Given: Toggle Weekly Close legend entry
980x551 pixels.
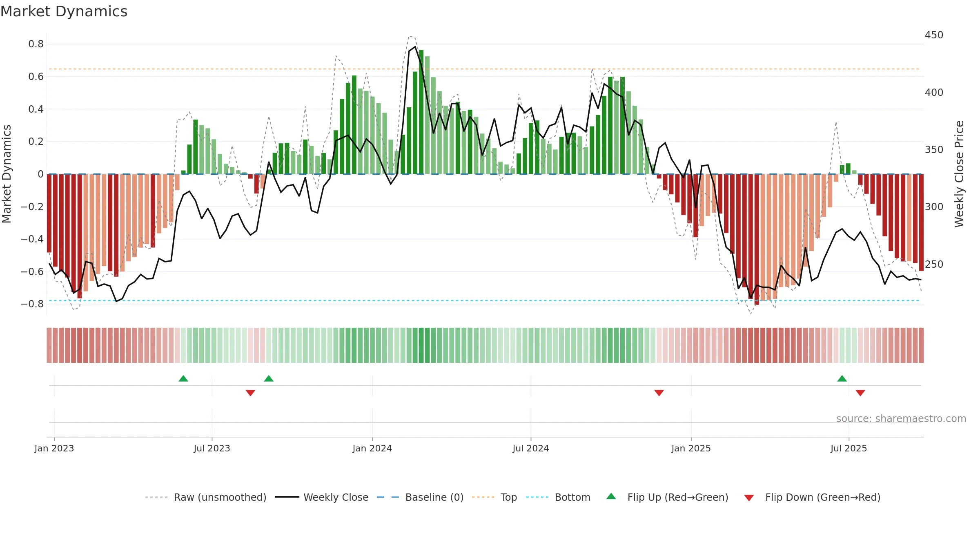Looking at the screenshot, I should click(x=321, y=497).
